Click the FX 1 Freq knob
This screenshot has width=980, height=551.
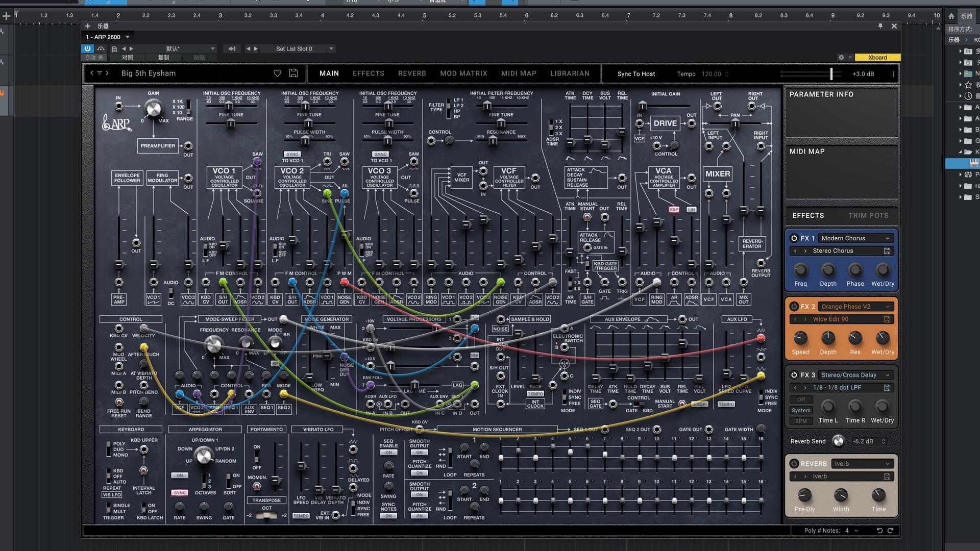point(800,270)
